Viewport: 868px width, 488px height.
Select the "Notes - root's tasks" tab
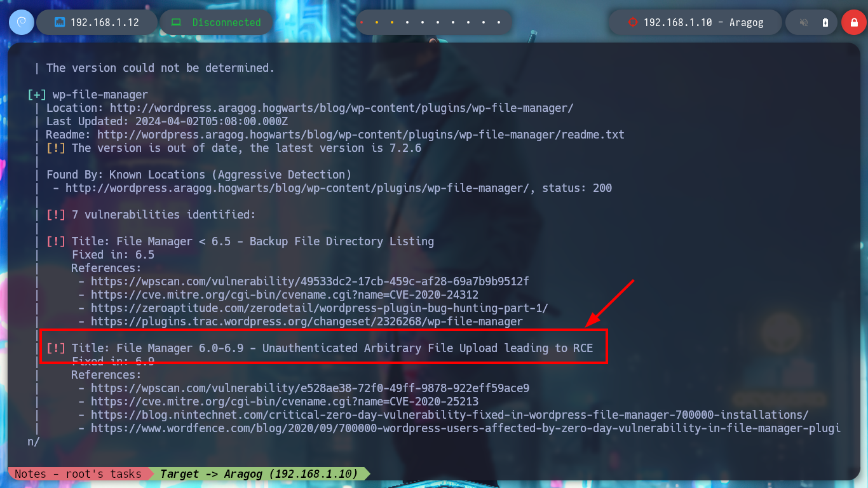pyautogui.click(x=78, y=474)
